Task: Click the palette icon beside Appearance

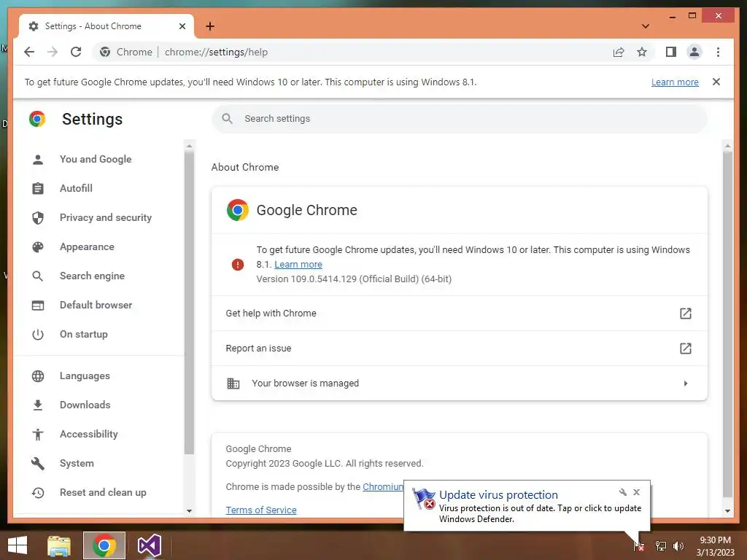Action: [38, 246]
